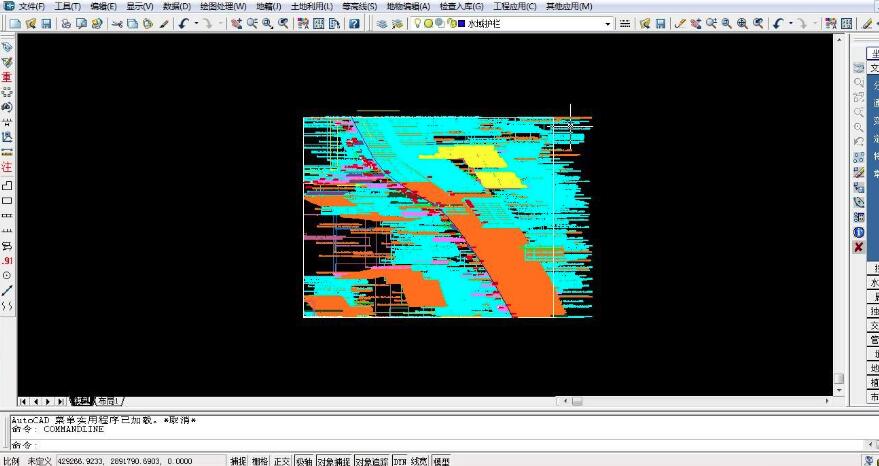This screenshot has height=466, width=879.
Task: Click the 重 icon in left toolbar
Action: pos(7,77)
